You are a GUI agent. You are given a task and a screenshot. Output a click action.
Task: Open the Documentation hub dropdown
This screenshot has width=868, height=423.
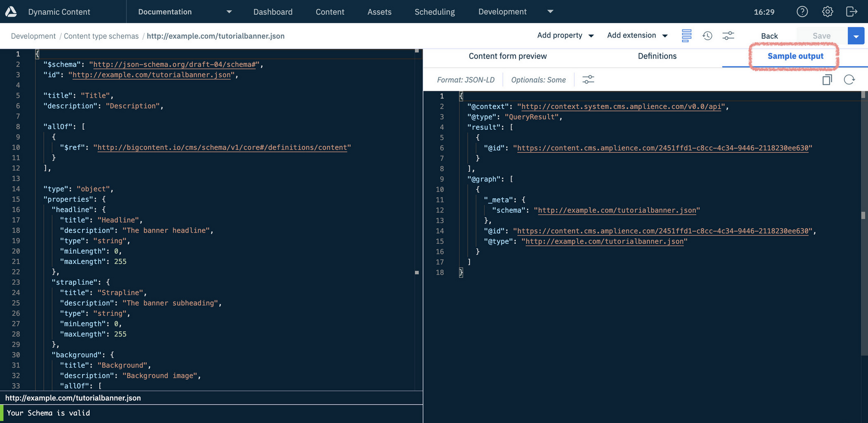click(x=185, y=12)
